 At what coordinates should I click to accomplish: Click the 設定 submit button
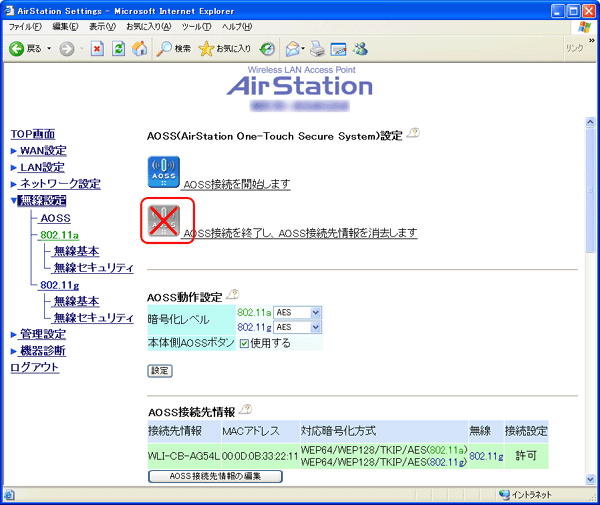[160, 371]
